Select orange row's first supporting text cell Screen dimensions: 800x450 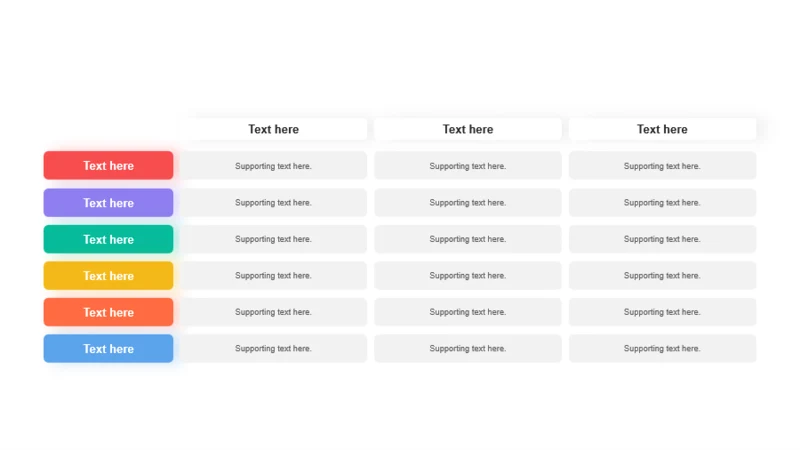point(273,312)
